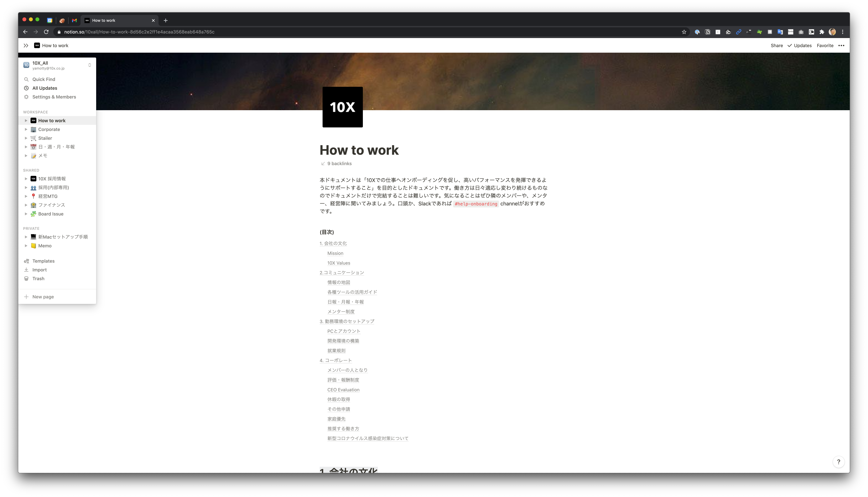Open Quick Find in the sidebar

click(x=44, y=79)
